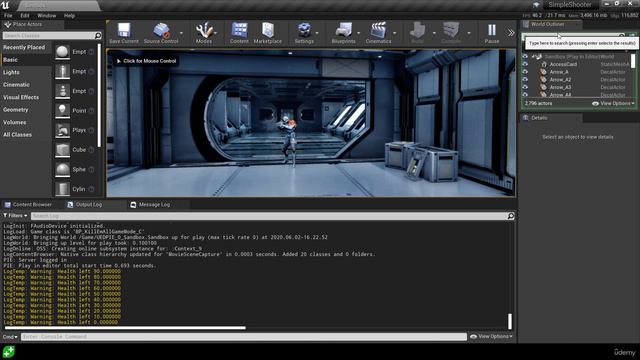Open the File menu

coord(8,16)
